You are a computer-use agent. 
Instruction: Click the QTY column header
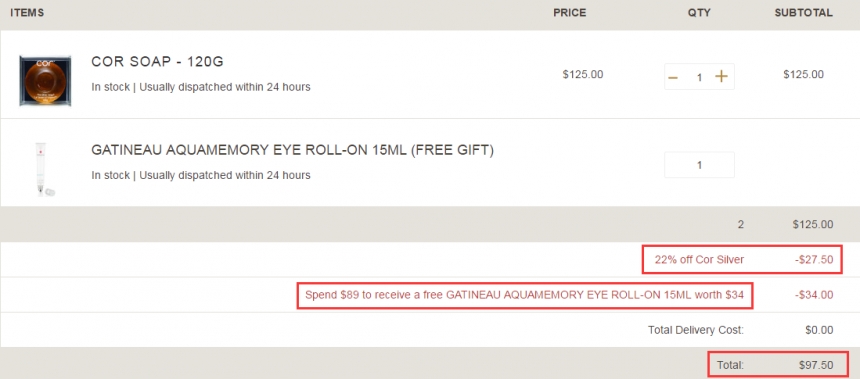pos(699,13)
